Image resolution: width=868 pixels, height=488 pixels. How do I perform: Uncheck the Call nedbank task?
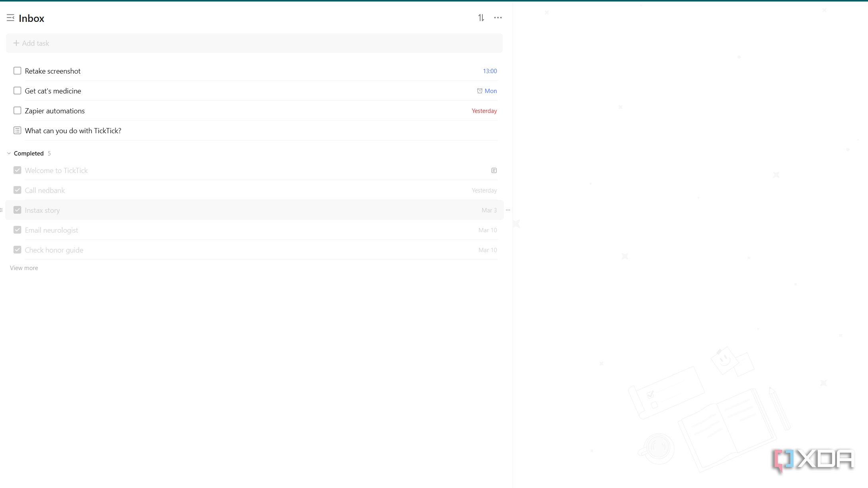17,190
